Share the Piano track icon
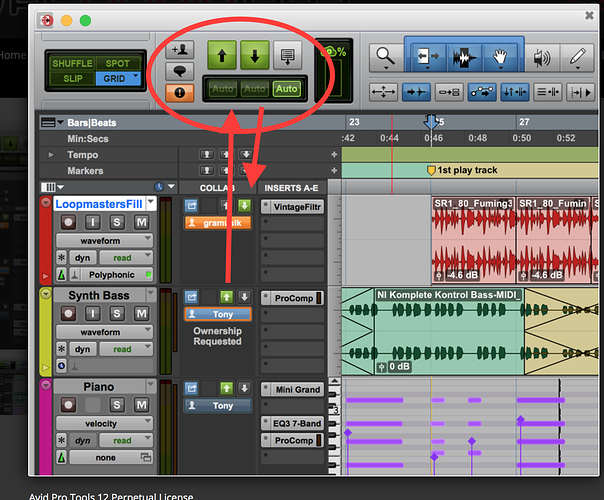 point(191,388)
